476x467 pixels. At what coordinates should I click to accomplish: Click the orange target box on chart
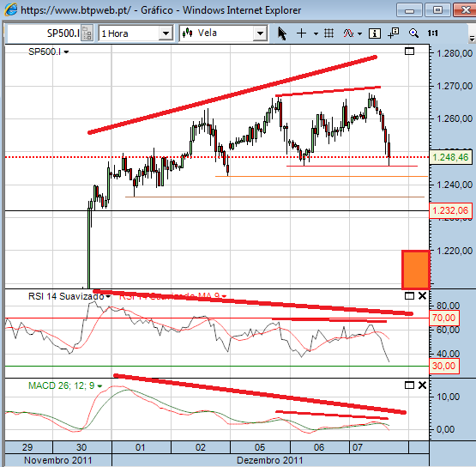click(416, 270)
